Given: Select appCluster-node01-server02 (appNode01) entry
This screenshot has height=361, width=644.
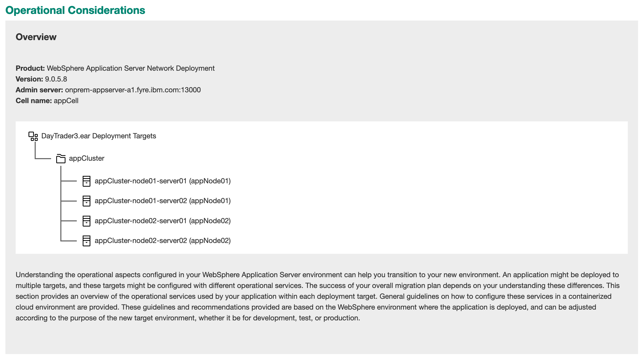Looking at the screenshot, I should tap(163, 201).
